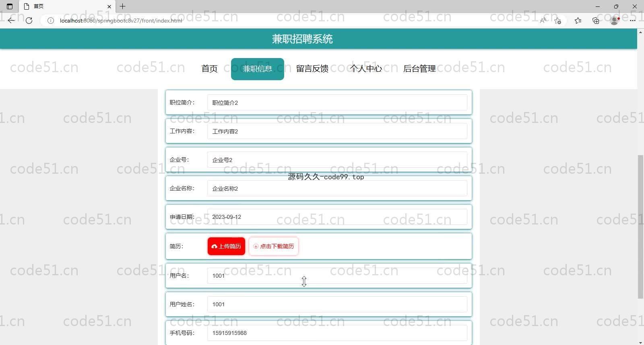Select the 兼职信息 navigation tab
Screen dimensions: 644x345
[258, 69]
